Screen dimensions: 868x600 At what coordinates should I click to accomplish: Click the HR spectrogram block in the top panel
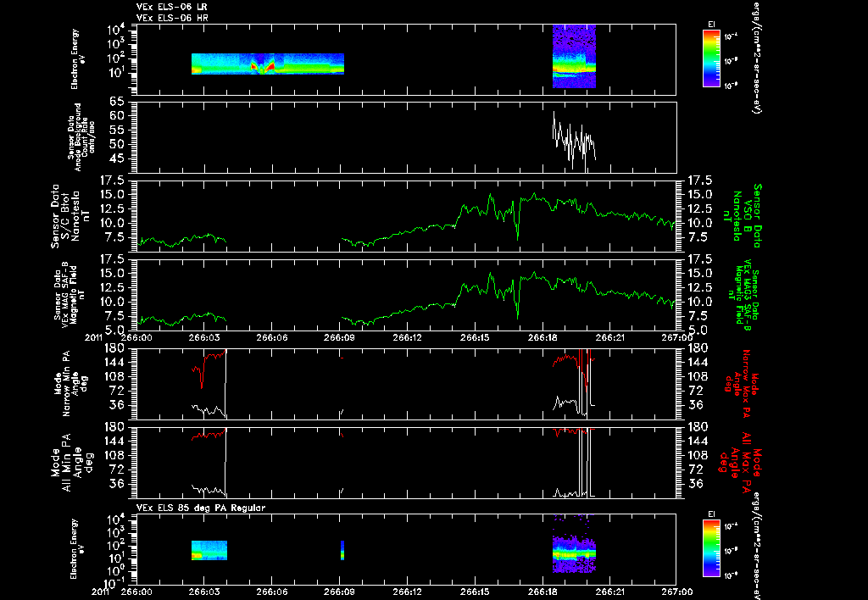(574, 56)
